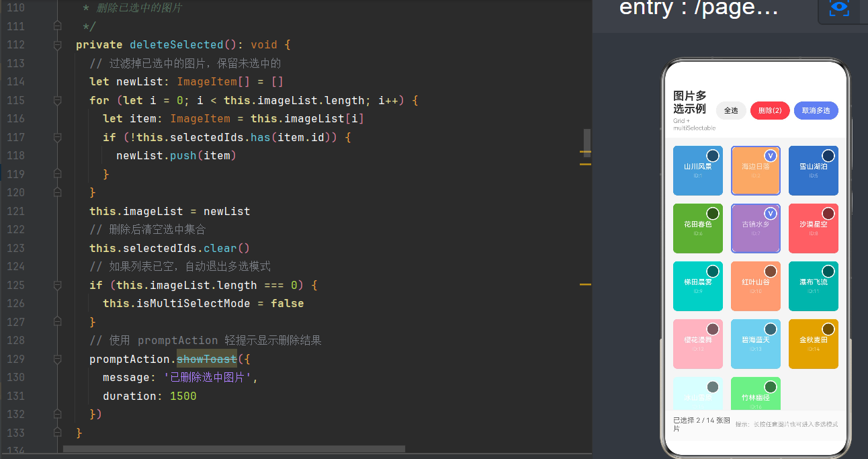This screenshot has width=868, height=459.
Task: Click the ImageItem[] type annotation on line 114
Action: (214, 82)
